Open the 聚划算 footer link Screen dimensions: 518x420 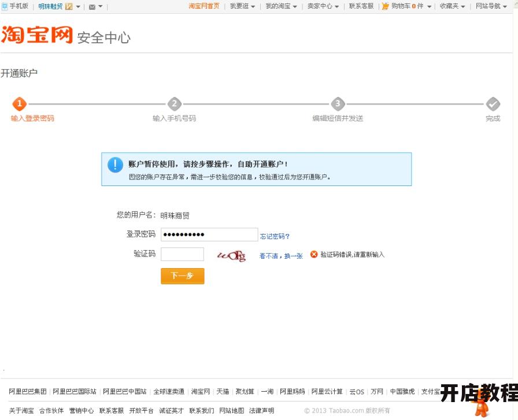point(245,392)
